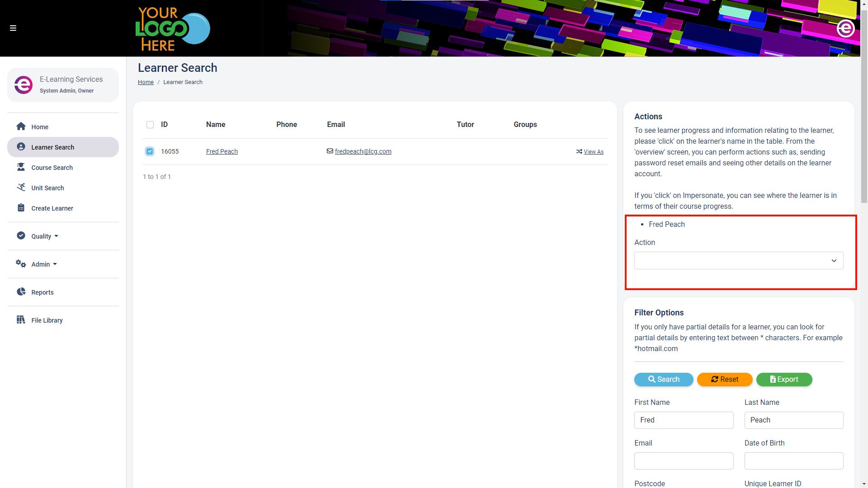
Task: Click the Create Learner clipboard icon
Action: [x=21, y=208]
